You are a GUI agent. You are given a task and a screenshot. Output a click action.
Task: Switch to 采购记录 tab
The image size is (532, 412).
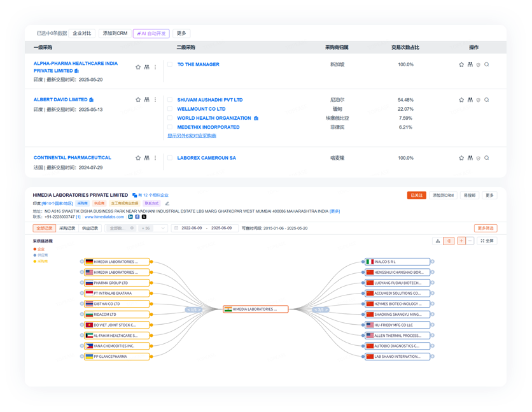point(67,228)
